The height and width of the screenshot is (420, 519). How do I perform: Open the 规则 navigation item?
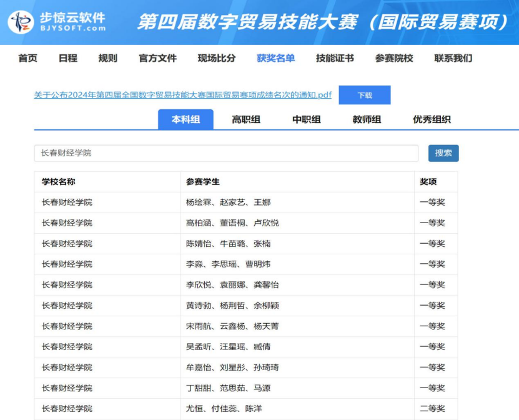point(107,58)
